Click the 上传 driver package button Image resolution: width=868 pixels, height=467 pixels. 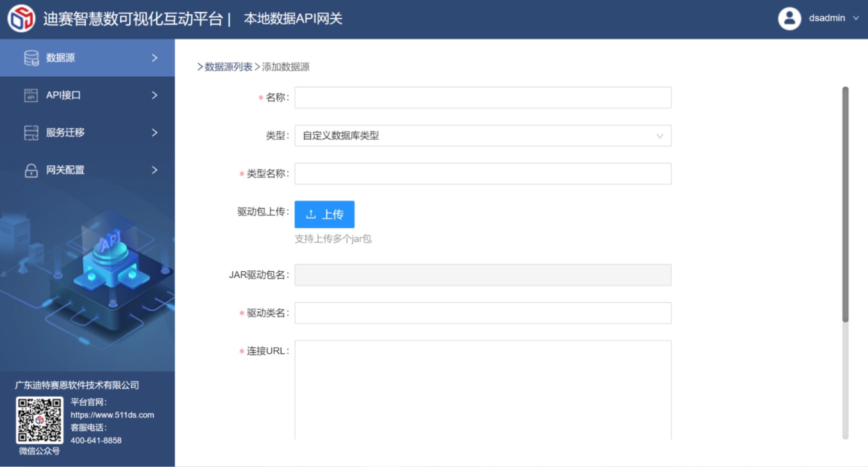point(324,214)
